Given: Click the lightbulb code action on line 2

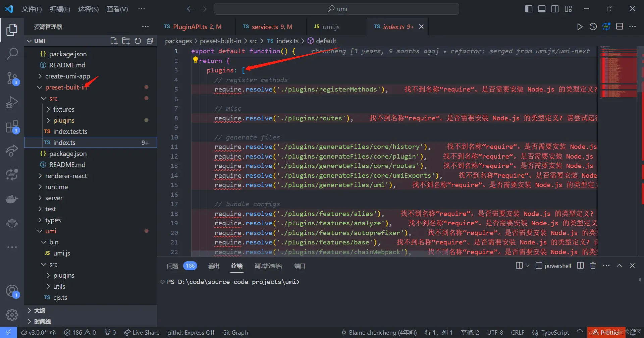Looking at the screenshot, I should (x=195, y=60).
